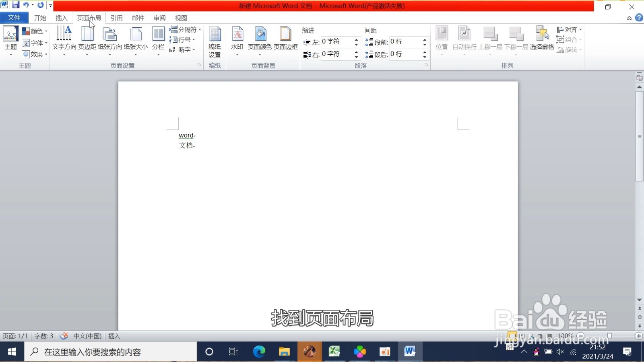
Task: Click zoom in plus button
Action: click(x=639, y=336)
